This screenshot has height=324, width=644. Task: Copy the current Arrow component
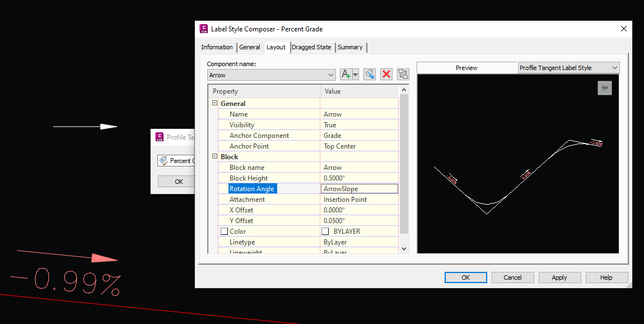(x=369, y=74)
